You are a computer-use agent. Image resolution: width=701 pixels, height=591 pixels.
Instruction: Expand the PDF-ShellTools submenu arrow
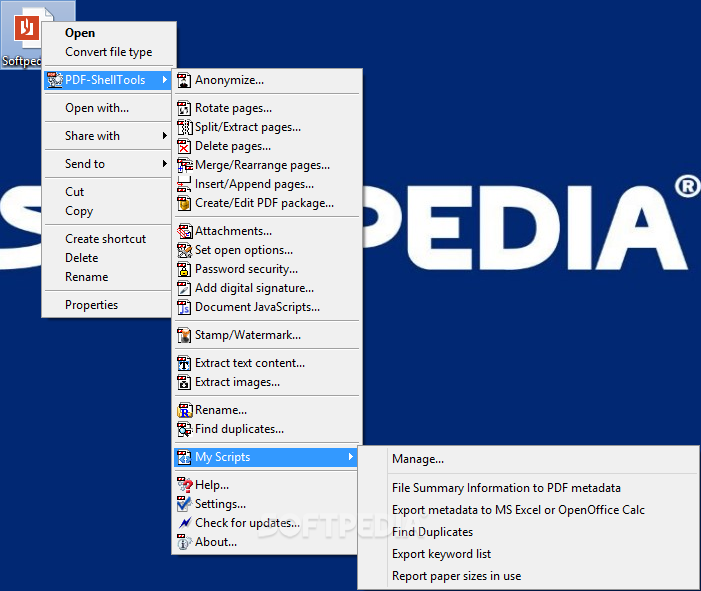[165, 80]
